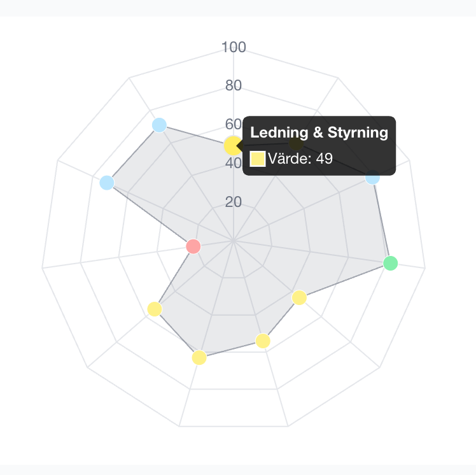The image size is (476, 475).
Task: Click the 100 axis label
Action: click(234, 47)
